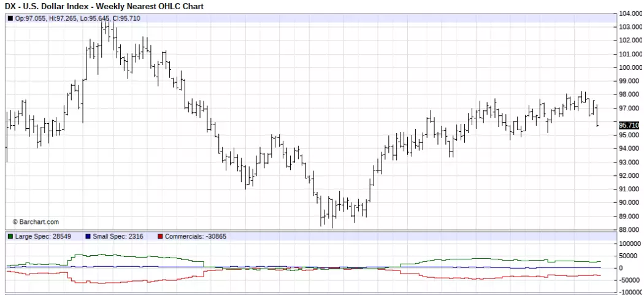The image size is (644, 295).
Task: Click the 88.000 bottom price axis label
Action: coord(631,229)
